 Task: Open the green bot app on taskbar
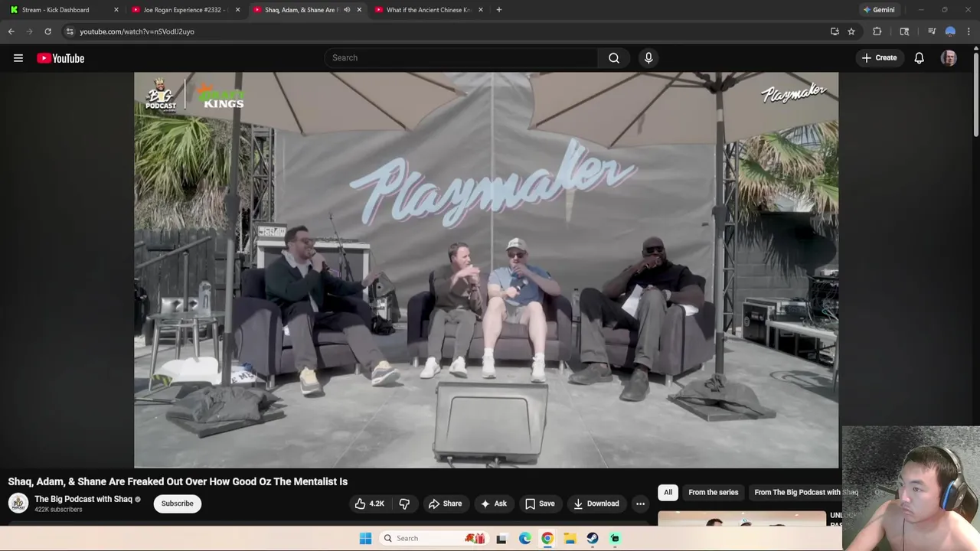point(615,538)
